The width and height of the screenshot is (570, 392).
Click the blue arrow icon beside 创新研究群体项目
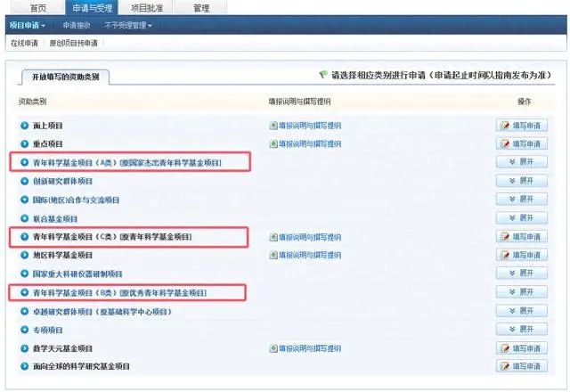tap(25, 181)
